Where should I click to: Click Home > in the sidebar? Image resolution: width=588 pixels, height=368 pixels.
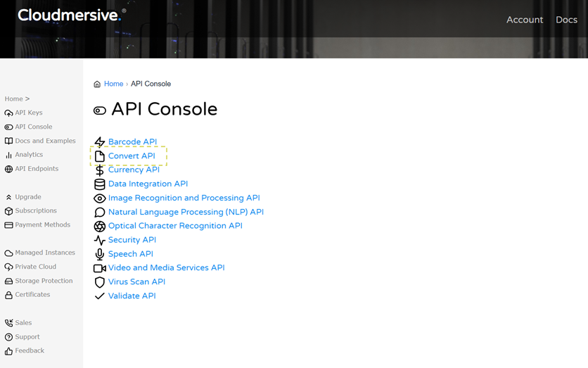point(17,99)
